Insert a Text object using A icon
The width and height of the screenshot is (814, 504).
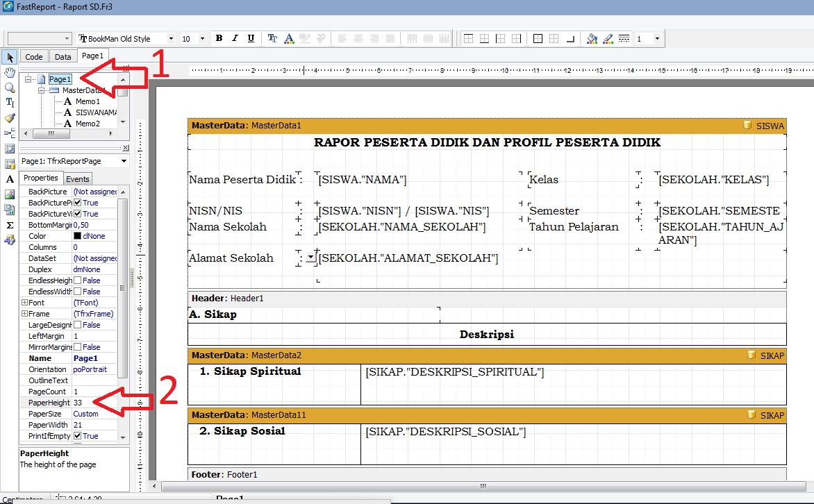pyautogui.click(x=10, y=179)
